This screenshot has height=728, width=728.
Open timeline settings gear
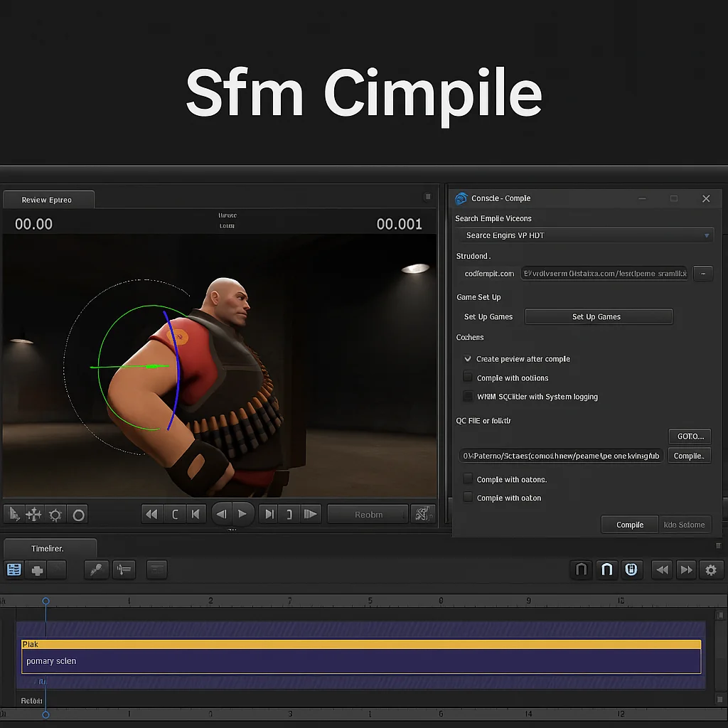711,569
